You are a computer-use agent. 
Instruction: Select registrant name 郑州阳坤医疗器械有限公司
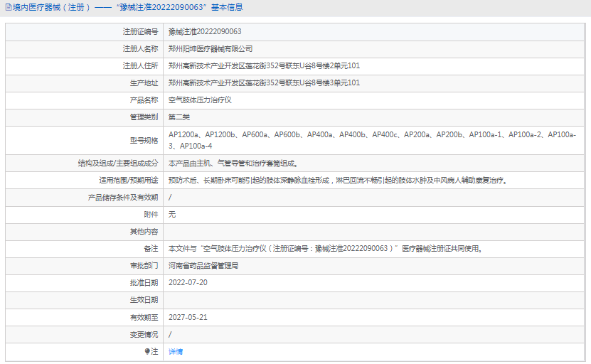(211, 48)
